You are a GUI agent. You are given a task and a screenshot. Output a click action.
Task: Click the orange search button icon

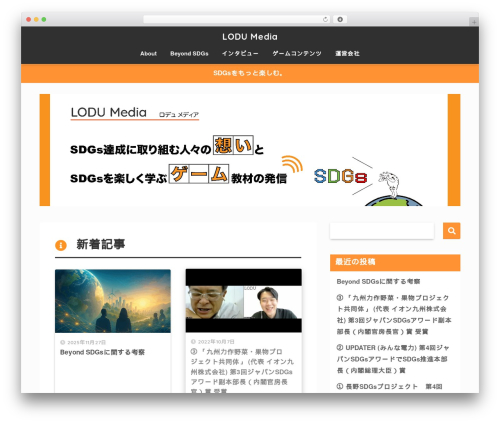coord(451,231)
